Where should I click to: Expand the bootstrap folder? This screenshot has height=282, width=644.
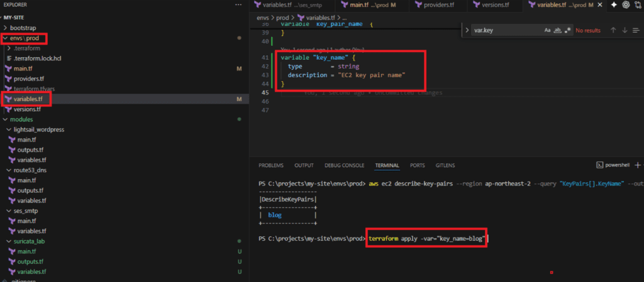23,28
